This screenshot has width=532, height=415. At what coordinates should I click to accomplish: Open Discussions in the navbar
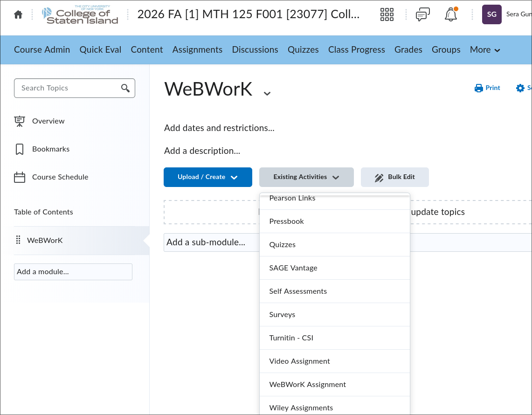point(255,50)
